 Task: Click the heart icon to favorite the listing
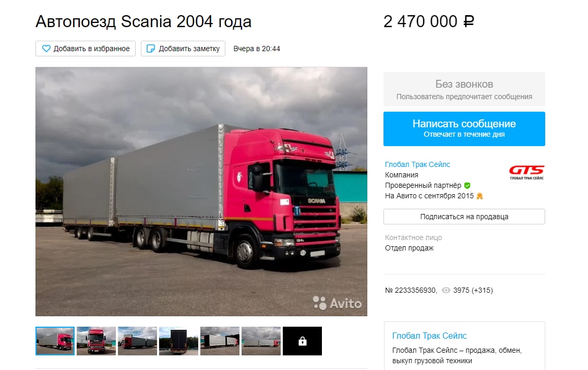[x=46, y=49]
